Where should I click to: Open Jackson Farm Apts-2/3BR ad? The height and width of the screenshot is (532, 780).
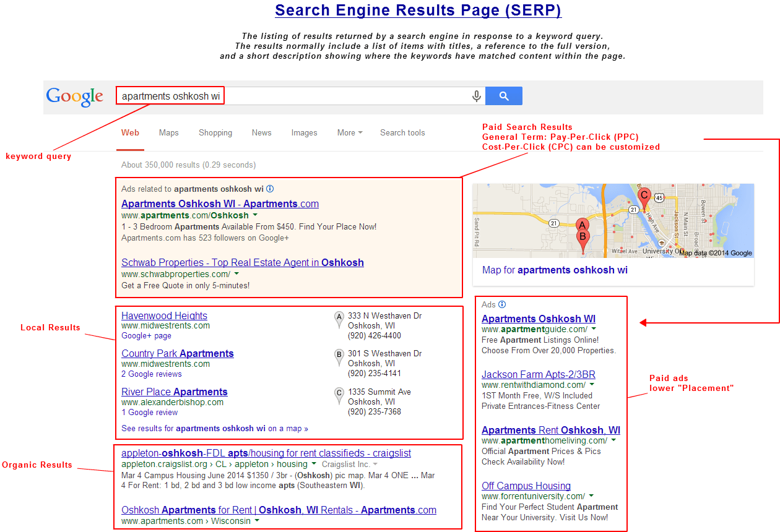point(539,374)
